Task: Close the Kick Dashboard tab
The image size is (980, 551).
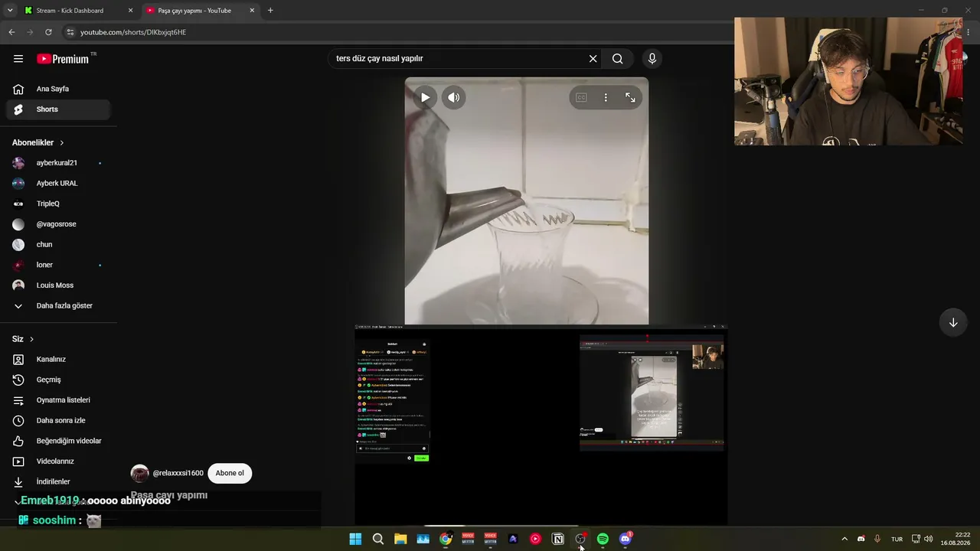Action: pyautogui.click(x=130, y=11)
